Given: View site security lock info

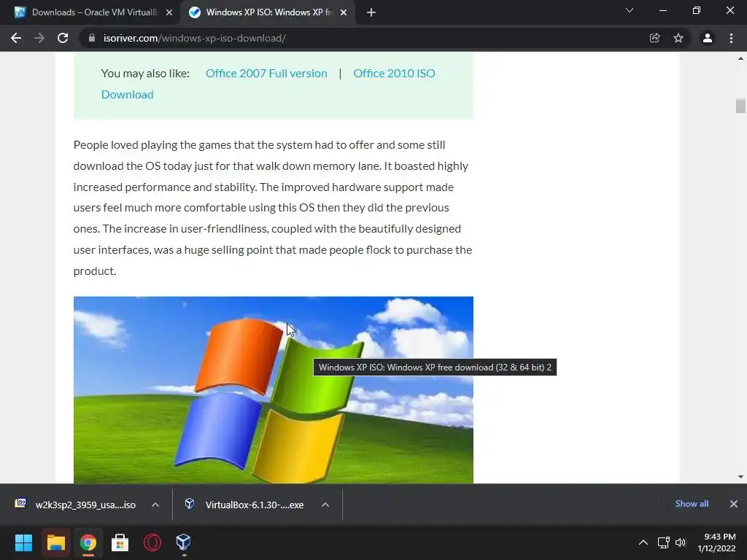Looking at the screenshot, I should [92, 38].
